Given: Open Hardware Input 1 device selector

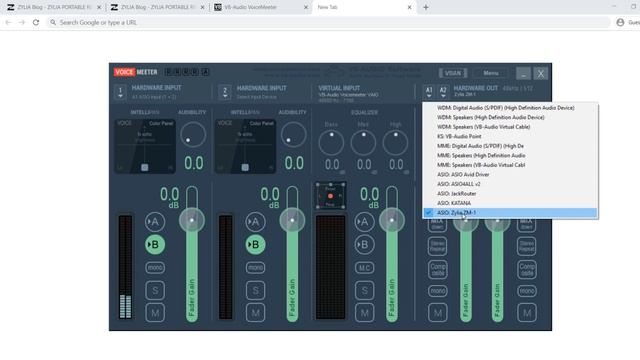Looking at the screenshot, I should point(120,92).
